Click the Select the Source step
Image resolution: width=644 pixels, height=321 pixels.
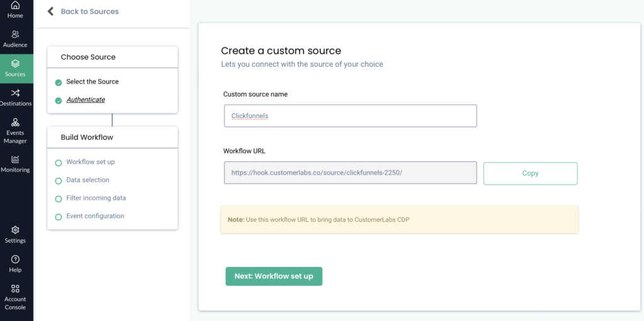(92, 82)
